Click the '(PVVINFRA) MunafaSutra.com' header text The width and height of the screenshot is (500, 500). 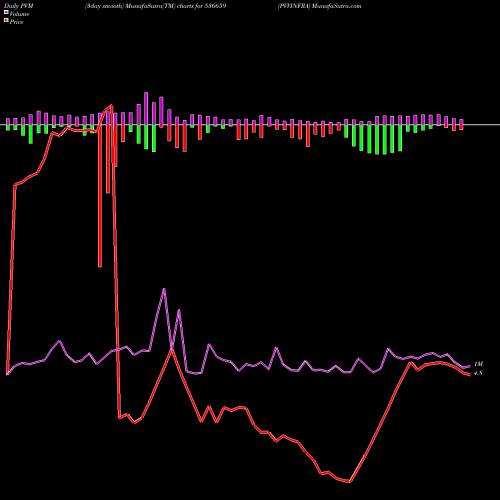[x=319, y=6]
